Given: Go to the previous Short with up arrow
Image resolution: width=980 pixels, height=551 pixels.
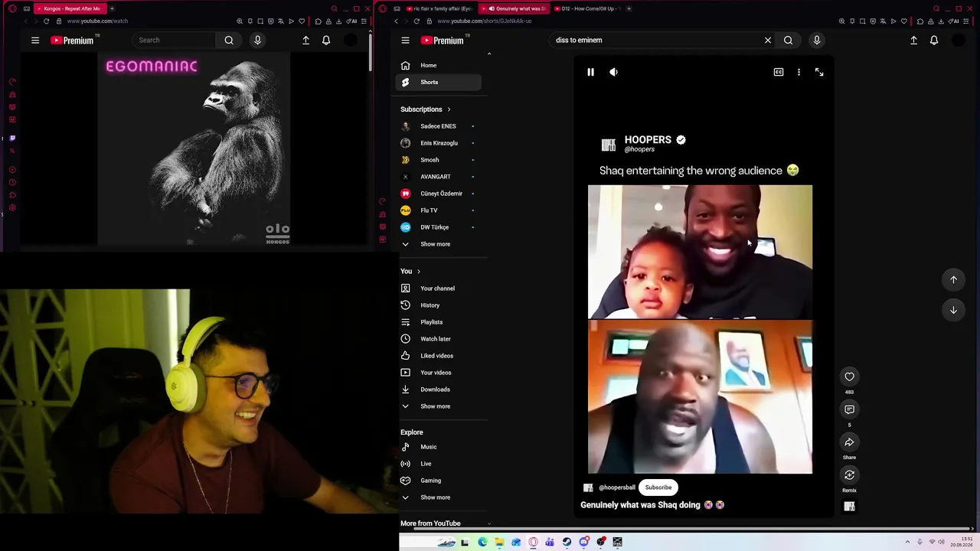Looking at the screenshot, I should (x=953, y=279).
